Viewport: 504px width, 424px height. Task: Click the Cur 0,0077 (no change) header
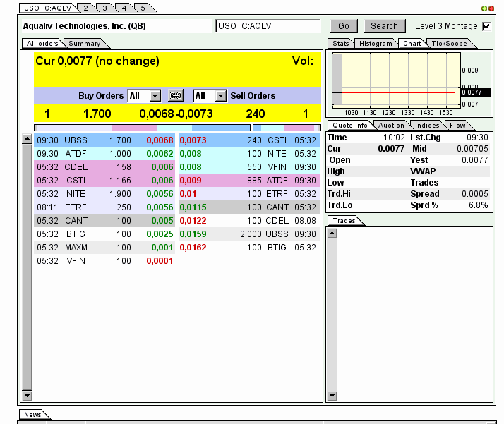(97, 61)
